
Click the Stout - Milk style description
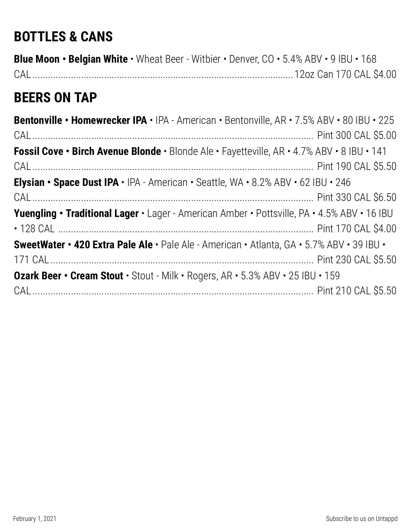click(x=155, y=276)
